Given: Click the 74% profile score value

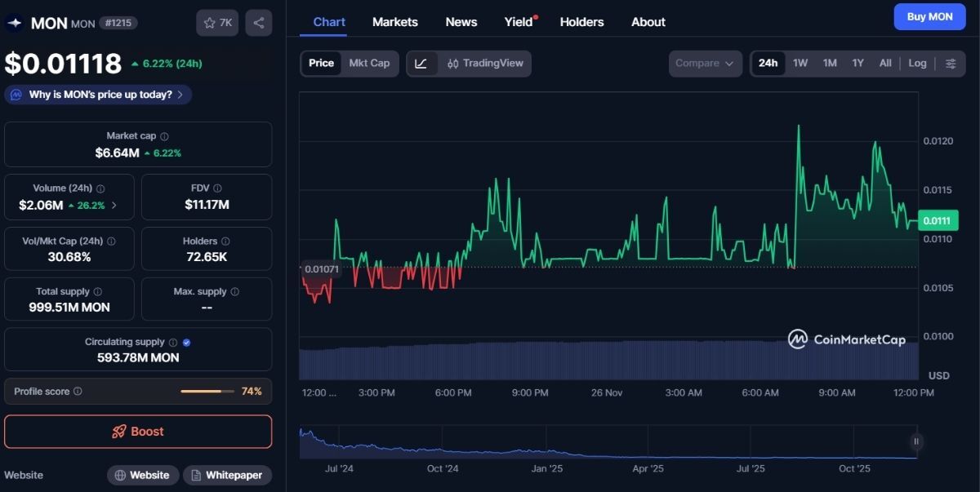Looking at the screenshot, I should tap(252, 392).
